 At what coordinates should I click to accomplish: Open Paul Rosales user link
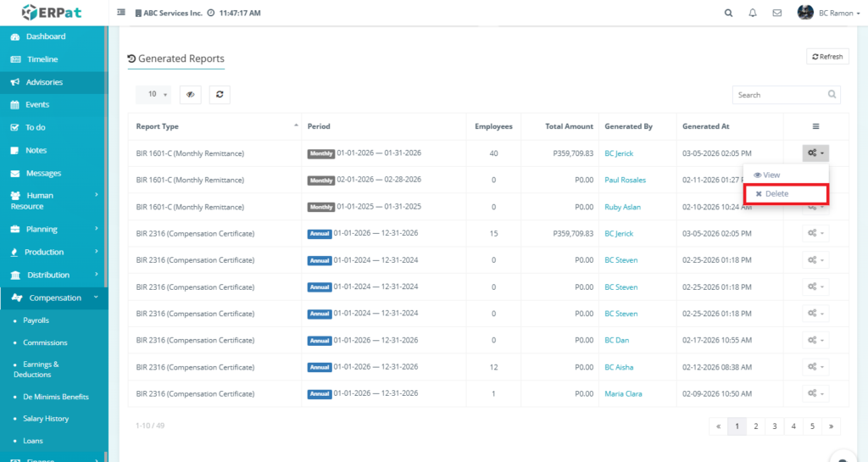pyautogui.click(x=625, y=181)
